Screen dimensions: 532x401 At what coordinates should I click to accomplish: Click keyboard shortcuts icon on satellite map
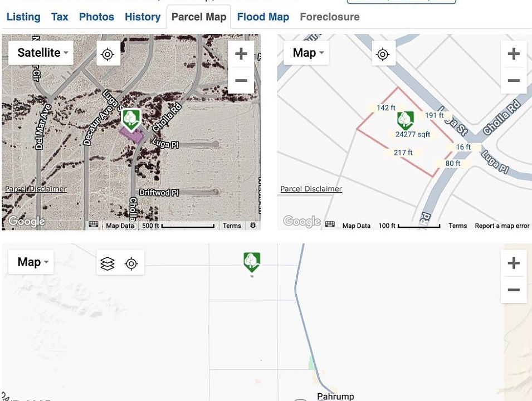click(x=93, y=224)
